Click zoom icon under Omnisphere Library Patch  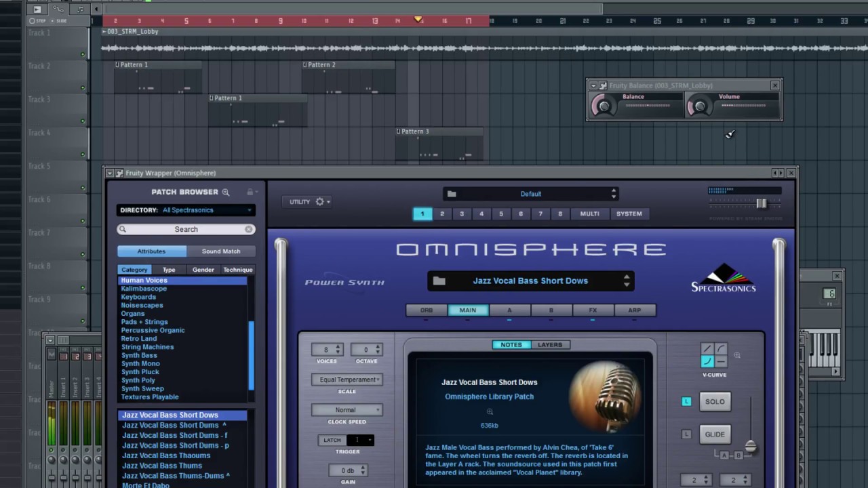tap(490, 411)
